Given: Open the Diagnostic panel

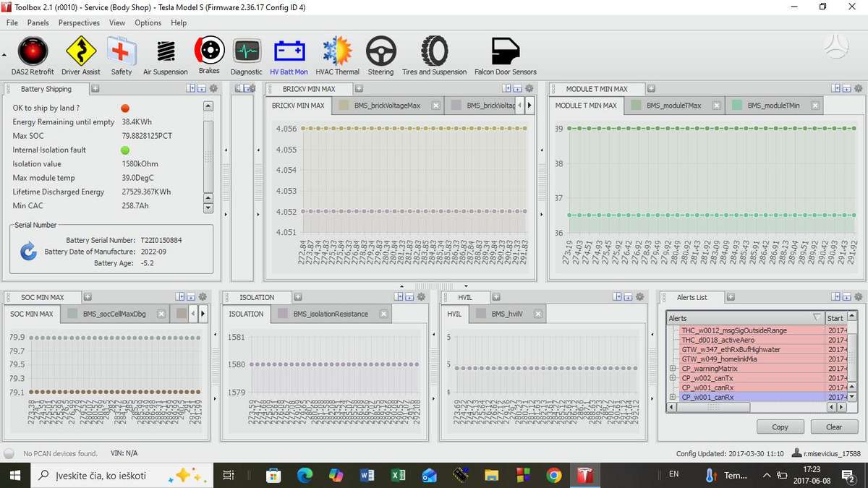Looking at the screenshot, I should [247, 56].
